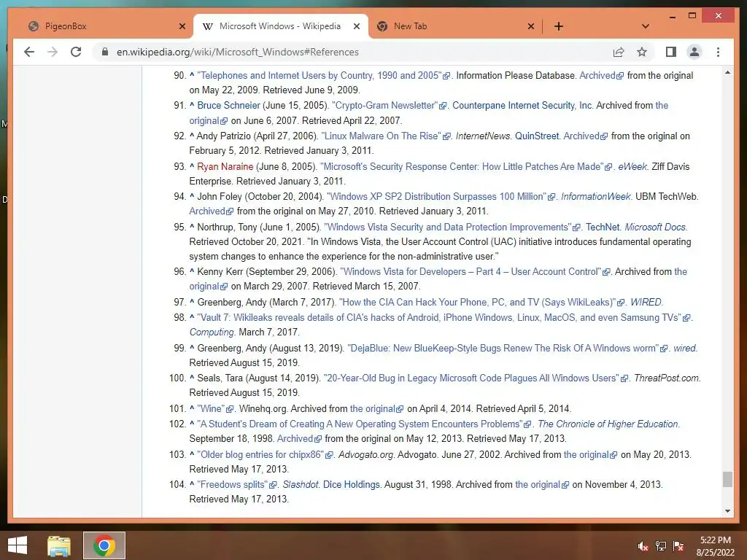
Task: Expand the tab search chevron
Action: pyautogui.click(x=646, y=26)
